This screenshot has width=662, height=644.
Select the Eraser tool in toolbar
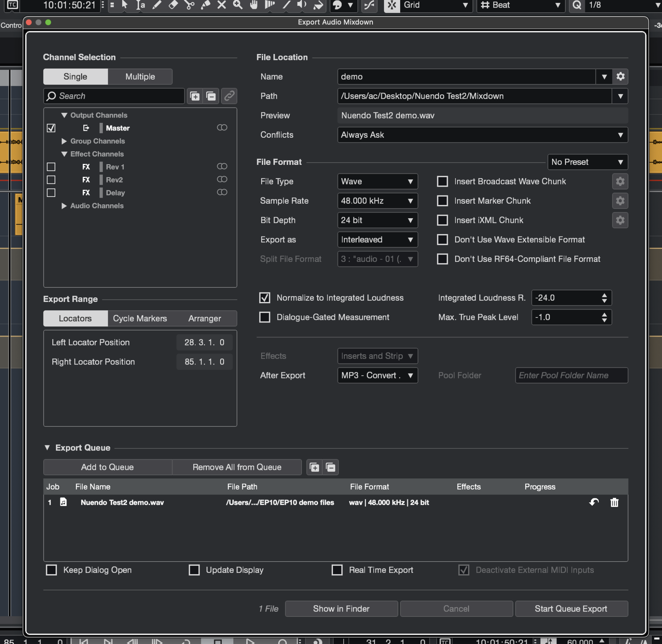pos(173,5)
